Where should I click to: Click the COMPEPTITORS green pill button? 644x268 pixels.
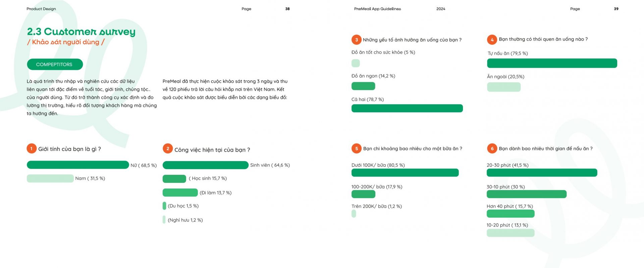click(55, 64)
